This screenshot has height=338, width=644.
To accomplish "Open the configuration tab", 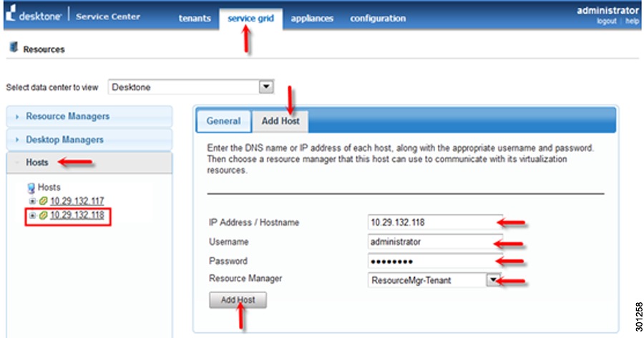I will click(378, 19).
